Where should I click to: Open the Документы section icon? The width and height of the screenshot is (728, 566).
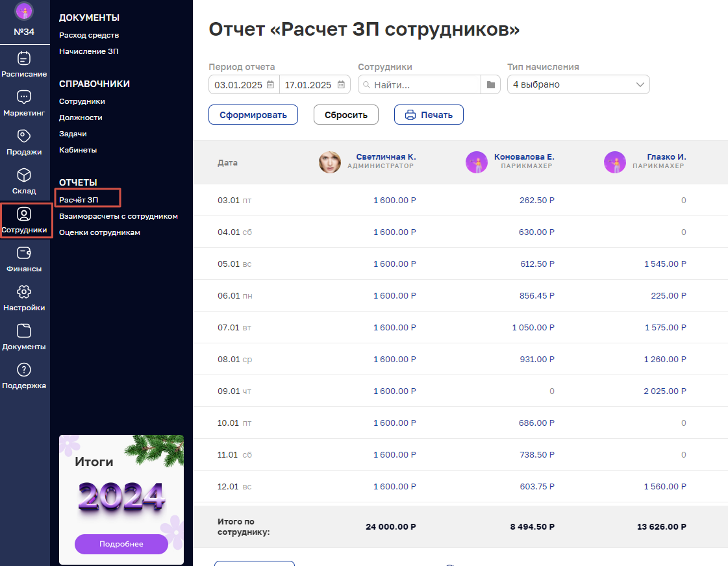[24, 331]
